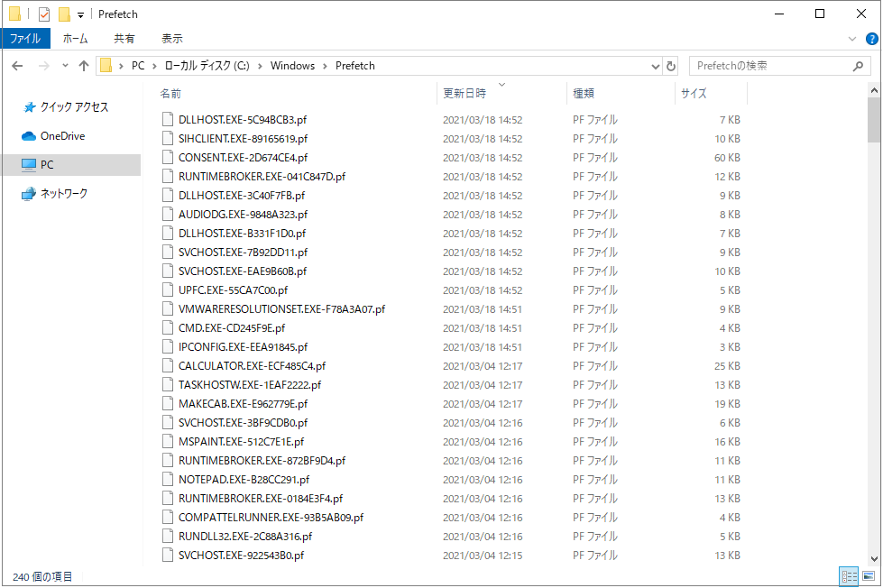Click the ローカル ディスク (C:) breadcrumb
Image resolution: width=883 pixels, height=588 pixels.
coord(207,66)
